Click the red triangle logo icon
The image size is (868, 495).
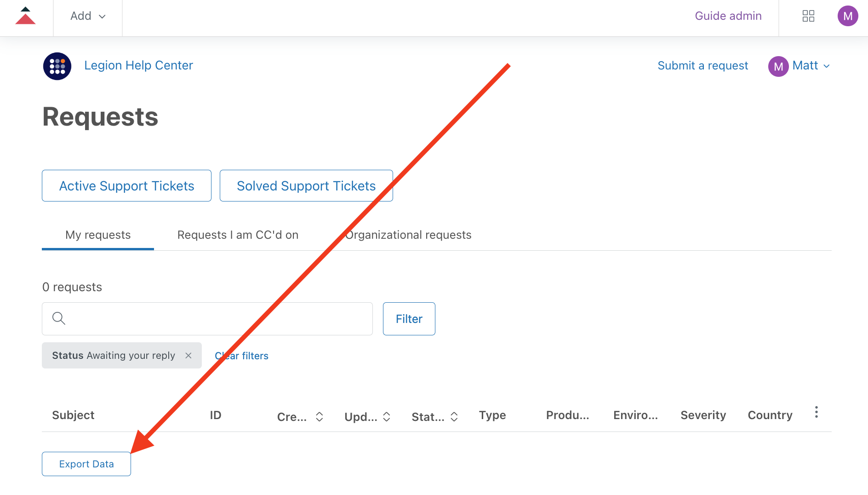(x=25, y=17)
